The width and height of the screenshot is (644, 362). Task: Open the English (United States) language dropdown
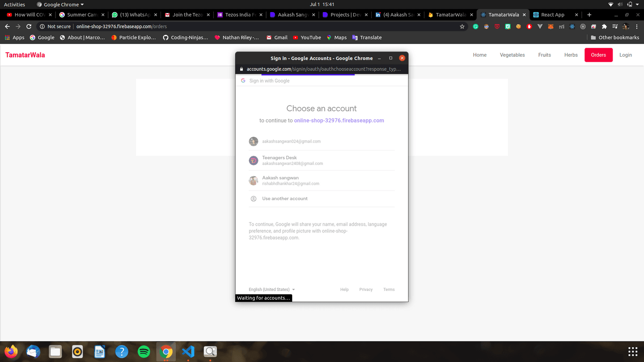coord(271,290)
